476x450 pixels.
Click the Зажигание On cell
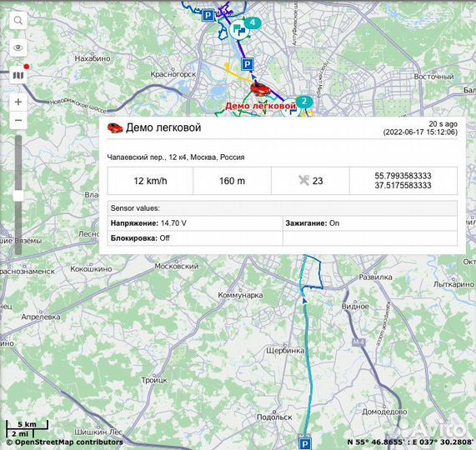coord(370,223)
